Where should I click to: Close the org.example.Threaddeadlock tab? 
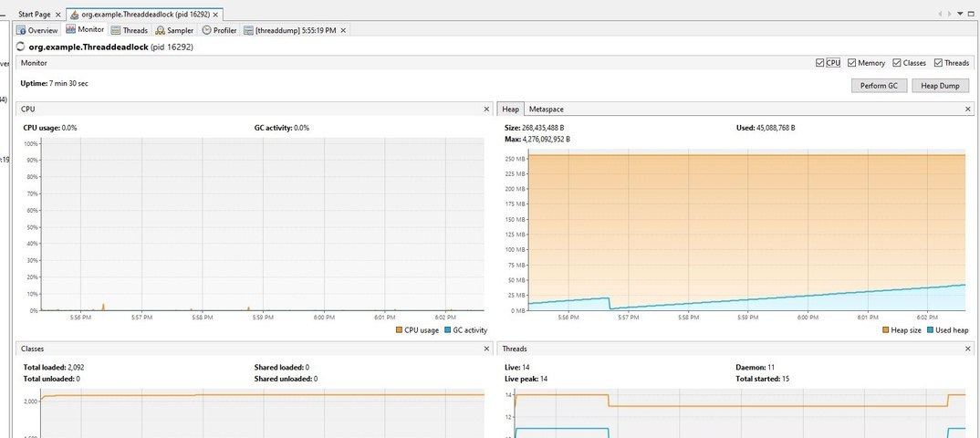click(x=215, y=15)
